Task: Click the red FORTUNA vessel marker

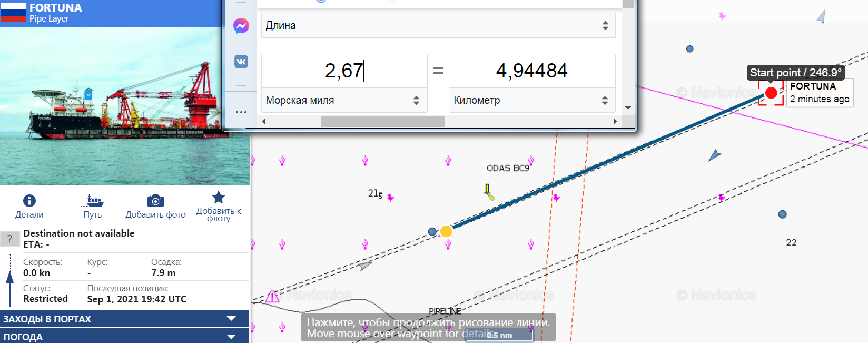Action: [771, 93]
